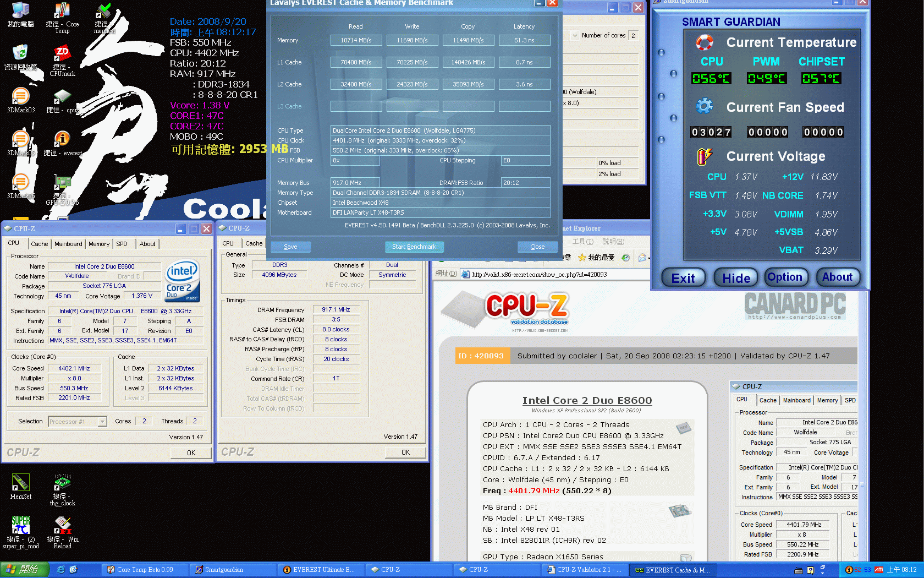Select the 3DMark03 desktop icon
This screenshot has width=924, height=578.
[x=20, y=100]
